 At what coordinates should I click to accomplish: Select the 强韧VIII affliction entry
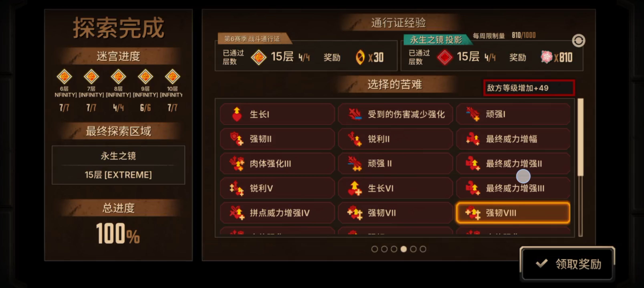click(x=513, y=213)
